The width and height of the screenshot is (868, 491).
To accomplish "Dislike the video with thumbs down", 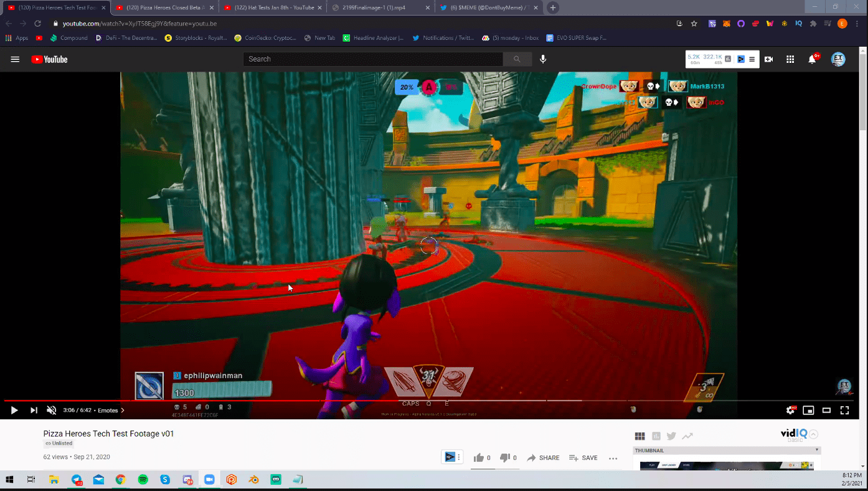I will tap(505, 458).
